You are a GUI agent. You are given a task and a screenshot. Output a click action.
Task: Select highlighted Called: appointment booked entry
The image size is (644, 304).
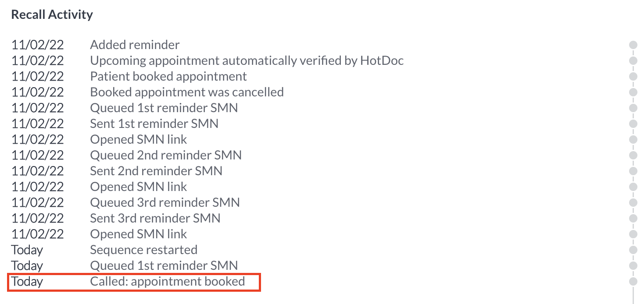134,282
